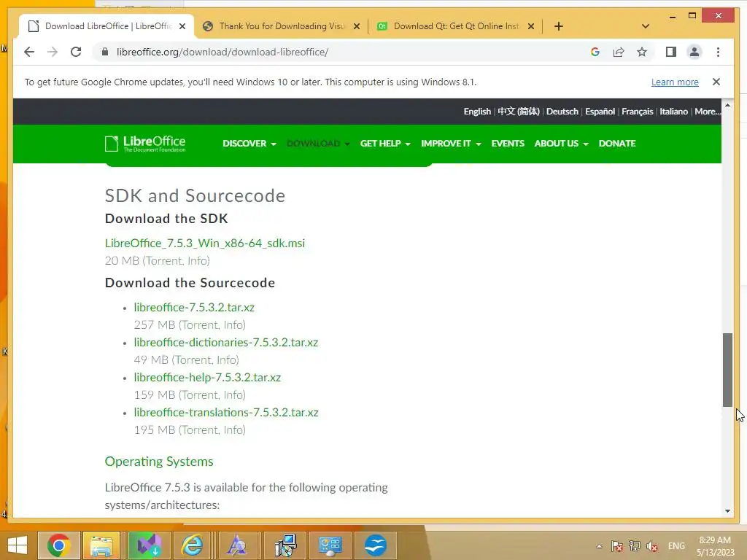Viewport: 747px width, 560px height.
Task: Download libreoffice-dictionaries-7.5.3.2.tar.xz
Action: pyautogui.click(x=226, y=343)
